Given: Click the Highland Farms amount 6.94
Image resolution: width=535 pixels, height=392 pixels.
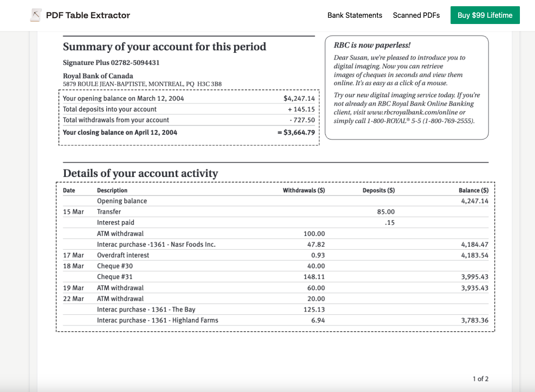Looking at the screenshot, I should click(318, 320).
